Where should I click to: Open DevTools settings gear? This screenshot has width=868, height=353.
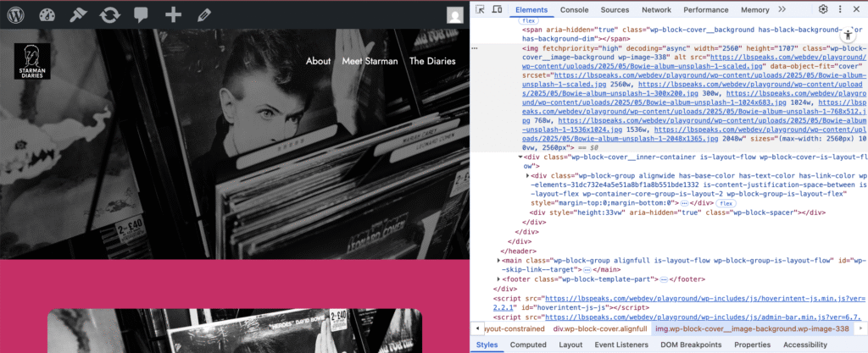[x=823, y=9]
